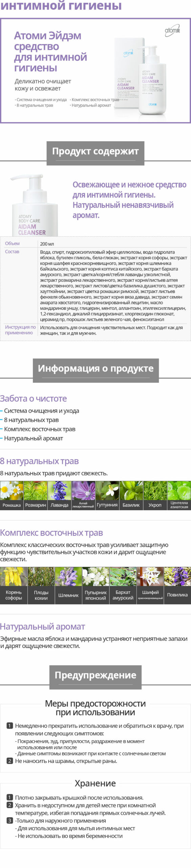
Task: Click the Деликатно очищает кожу и освежает subtitle
Action: click(43, 85)
